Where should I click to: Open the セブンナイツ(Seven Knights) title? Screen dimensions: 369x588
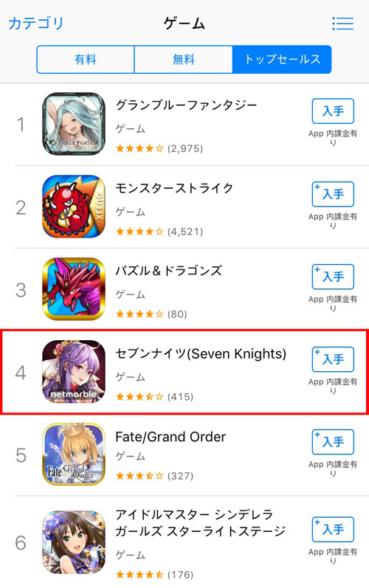tap(201, 353)
